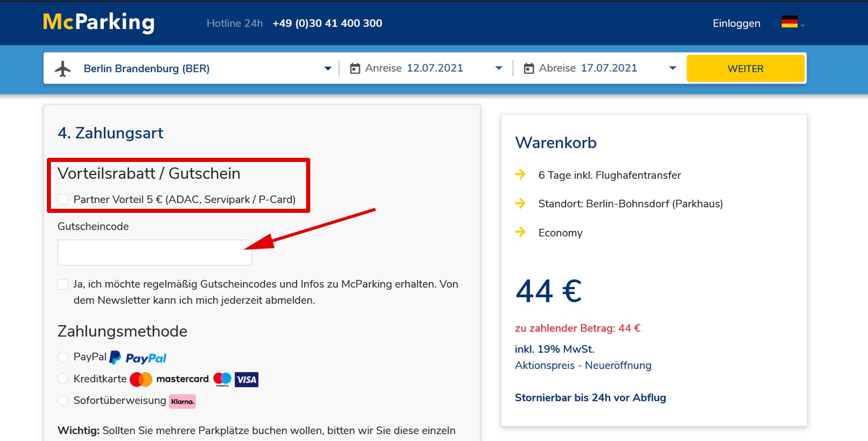
Task: Click the German flag icon
Action: pos(790,22)
